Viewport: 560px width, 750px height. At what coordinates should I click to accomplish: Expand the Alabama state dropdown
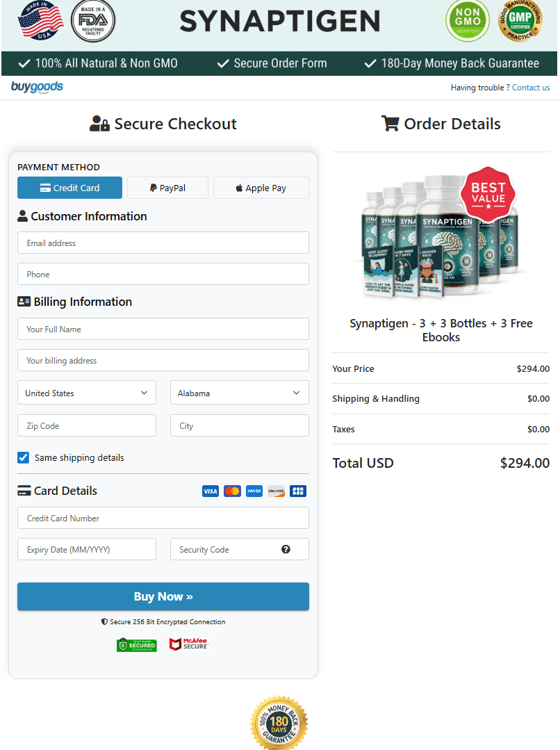(x=239, y=393)
